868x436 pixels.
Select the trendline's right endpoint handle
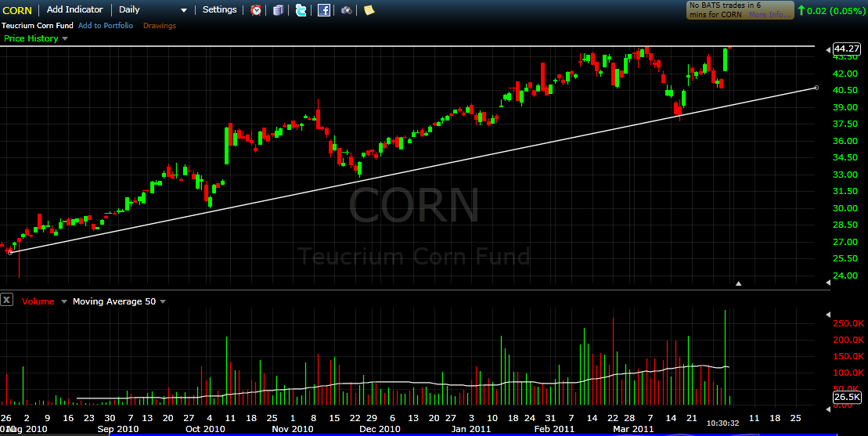pyautogui.click(x=817, y=88)
